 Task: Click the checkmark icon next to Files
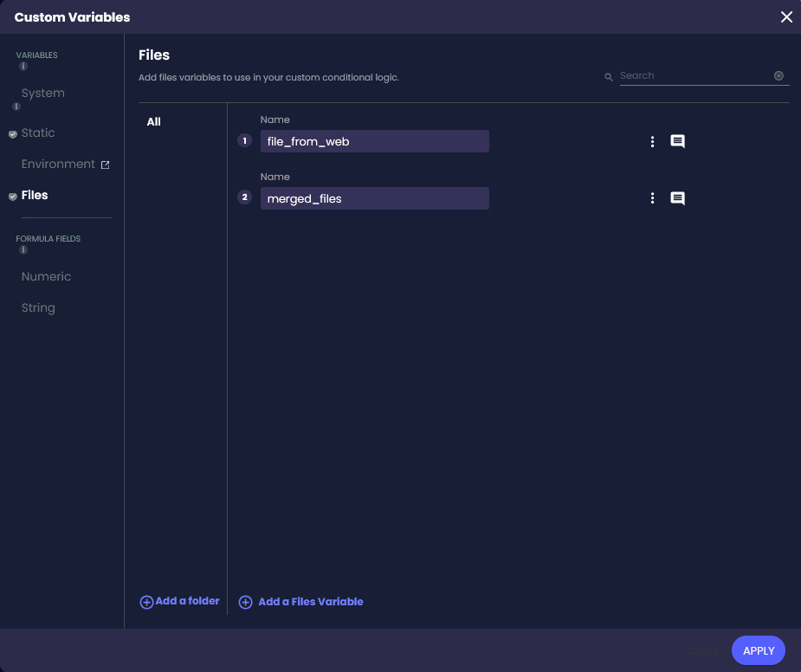pos(13,197)
